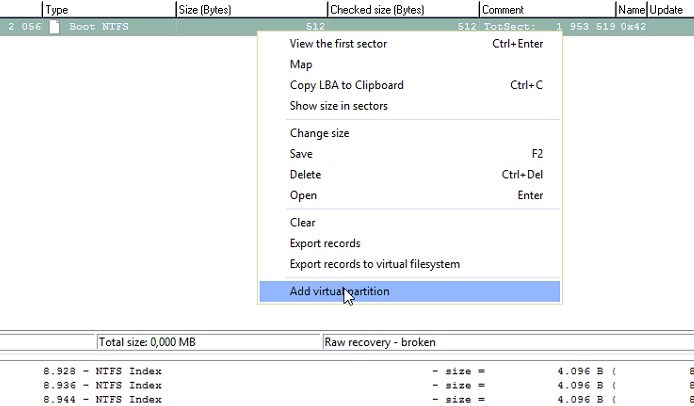Open the Map option in context menu

tap(301, 65)
